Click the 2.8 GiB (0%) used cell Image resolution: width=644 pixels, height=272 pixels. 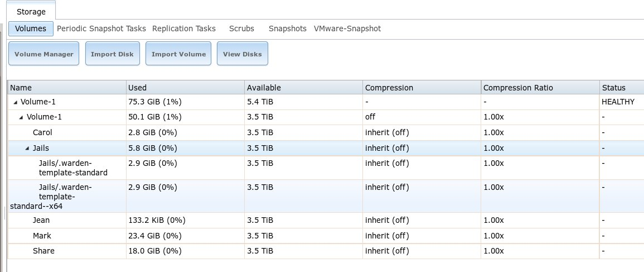coord(185,132)
